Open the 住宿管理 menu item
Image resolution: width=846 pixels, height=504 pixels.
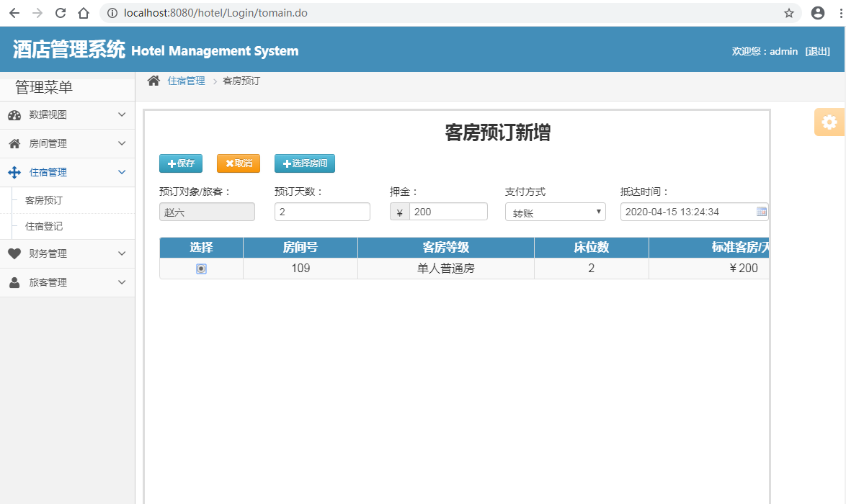(68, 173)
